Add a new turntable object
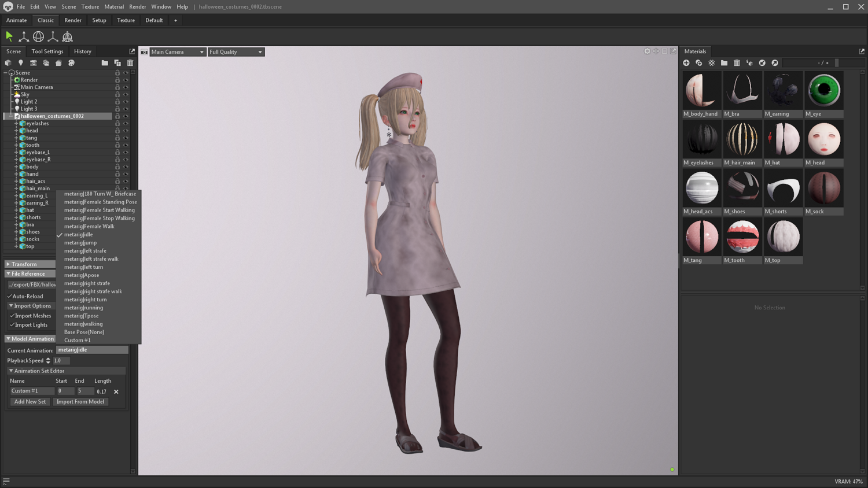Viewport: 868px width, 488px height. pyautogui.click(x=58, y=63)
